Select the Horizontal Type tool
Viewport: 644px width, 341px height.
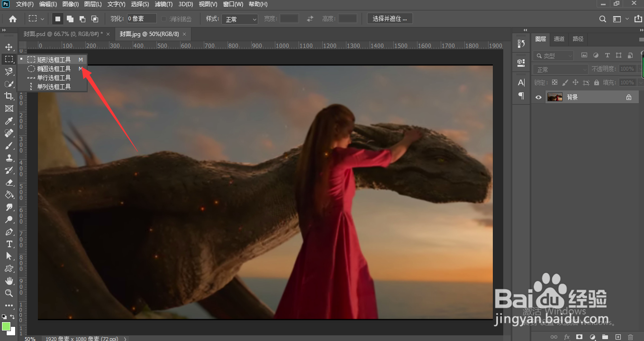[9, 244]
